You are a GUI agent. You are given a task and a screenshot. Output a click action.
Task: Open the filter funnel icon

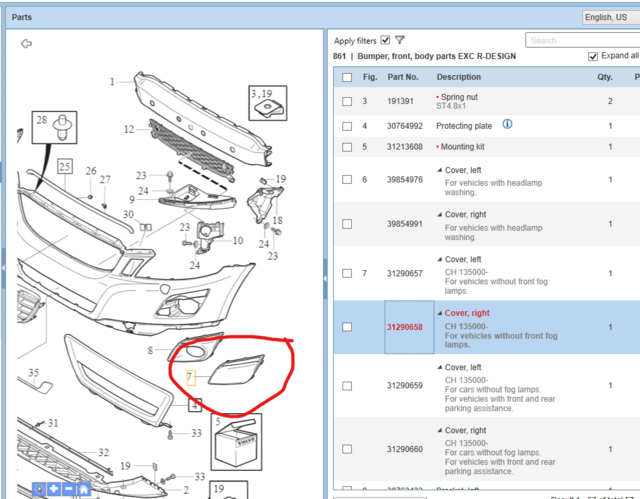tap(400, 40)
